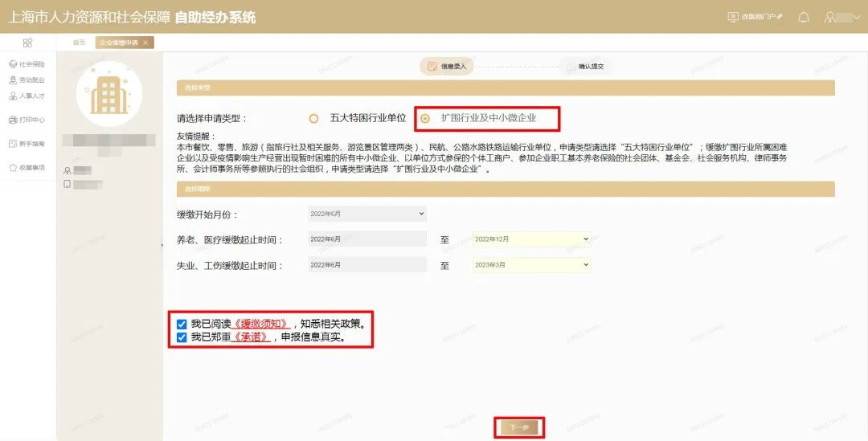868x441 pixels.
Task: Select 五大特困行业单位 radio option
Action: tap(314, 118)
